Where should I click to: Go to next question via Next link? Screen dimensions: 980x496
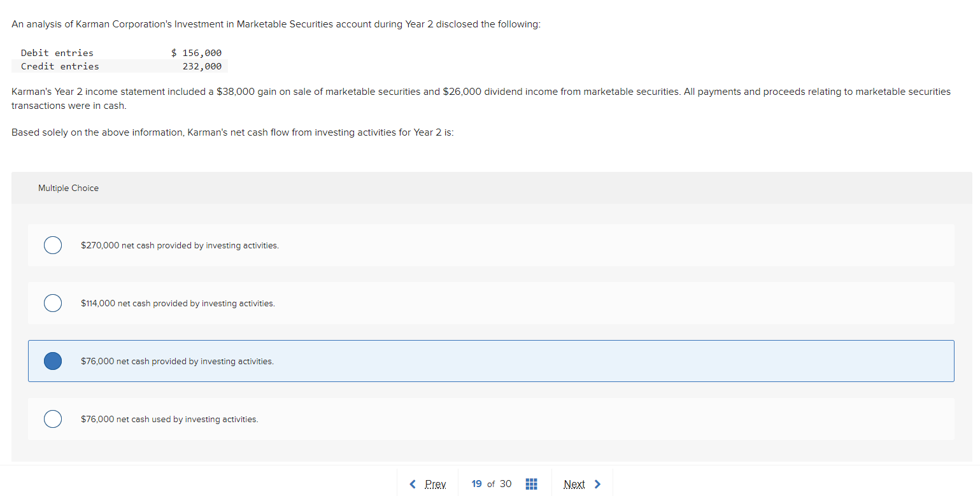click(574, 485)
